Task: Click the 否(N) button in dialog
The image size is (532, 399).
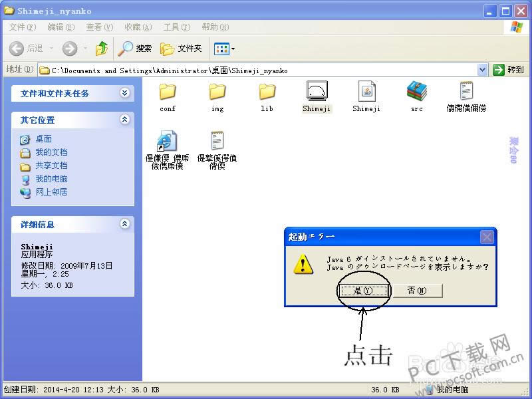Action: coord(416,291)
